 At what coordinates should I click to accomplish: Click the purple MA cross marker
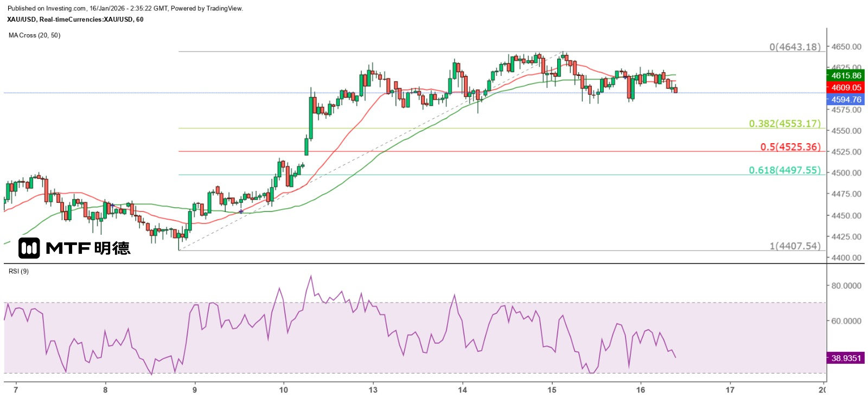[x=241, y=211]
